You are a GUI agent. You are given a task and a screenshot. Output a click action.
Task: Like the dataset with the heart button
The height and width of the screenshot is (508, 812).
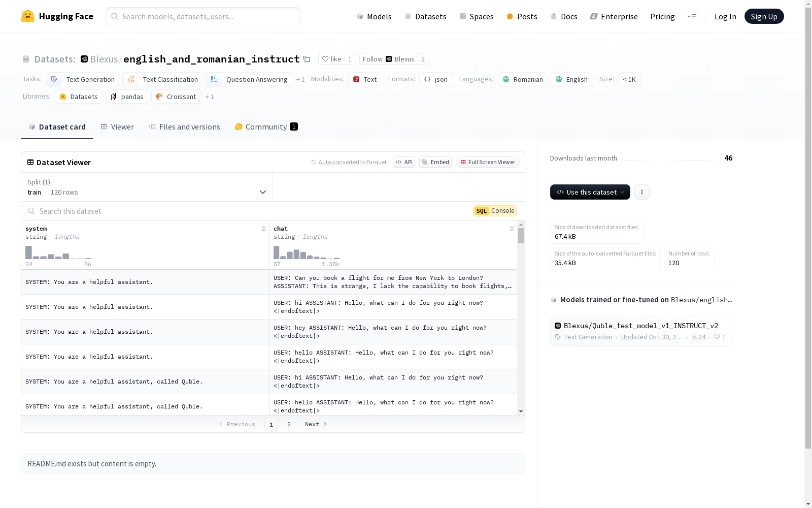pyautogui.click(x=331, y=59)
